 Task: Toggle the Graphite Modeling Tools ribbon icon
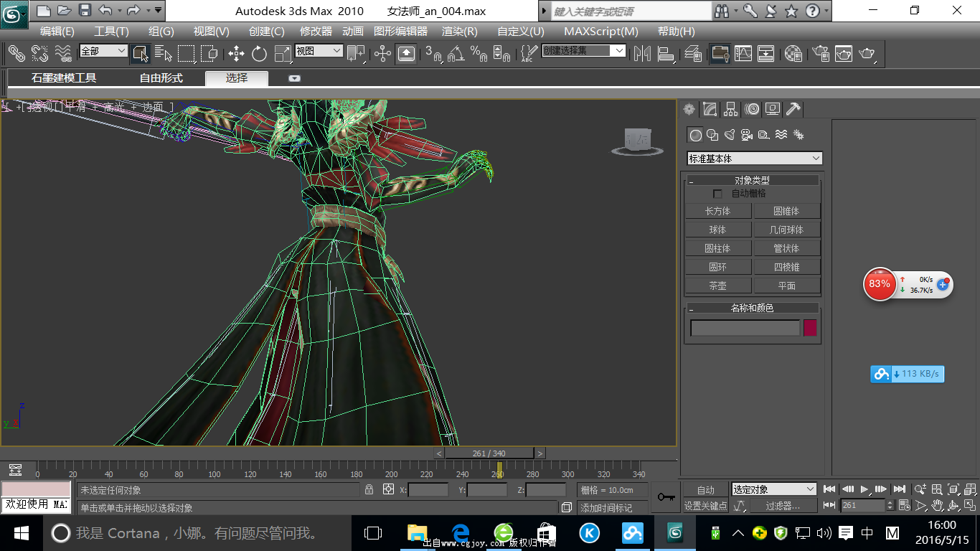[x=720, y=53]
